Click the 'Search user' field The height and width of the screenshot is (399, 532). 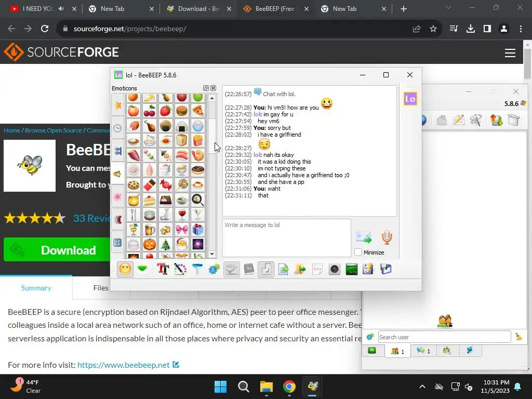click(x=445, y=337)
